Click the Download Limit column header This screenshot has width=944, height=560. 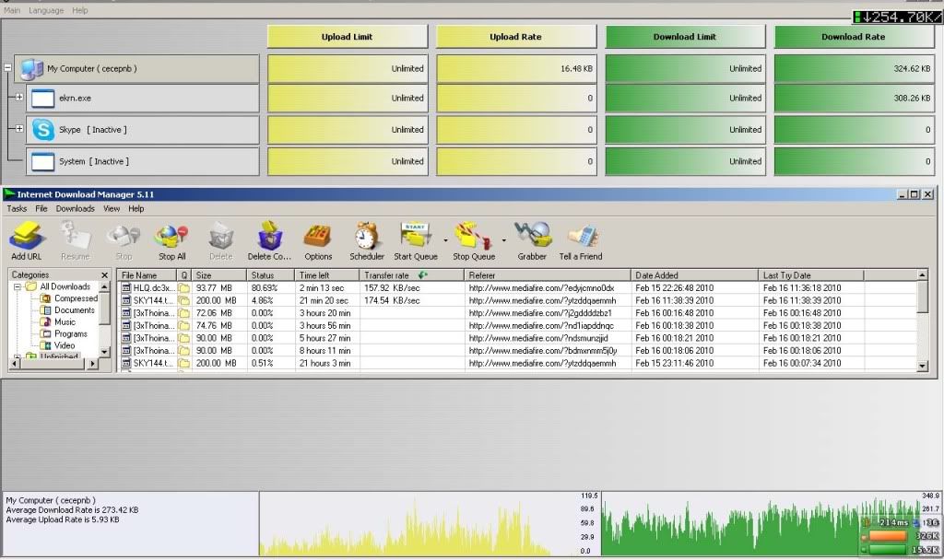(685, 37)
